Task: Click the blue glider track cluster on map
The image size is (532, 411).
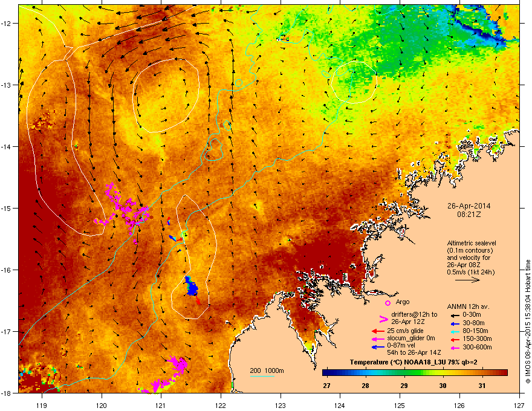Action: coord(192,288)
